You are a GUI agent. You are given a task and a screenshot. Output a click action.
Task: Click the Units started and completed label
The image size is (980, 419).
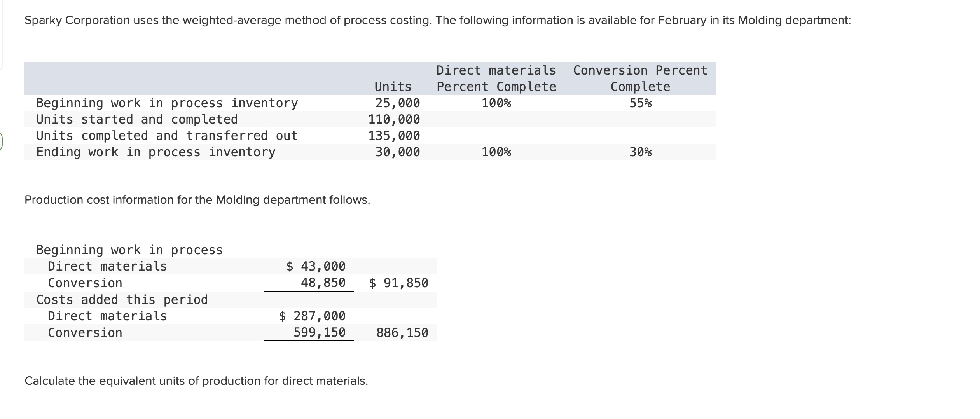tap(137, 119)
